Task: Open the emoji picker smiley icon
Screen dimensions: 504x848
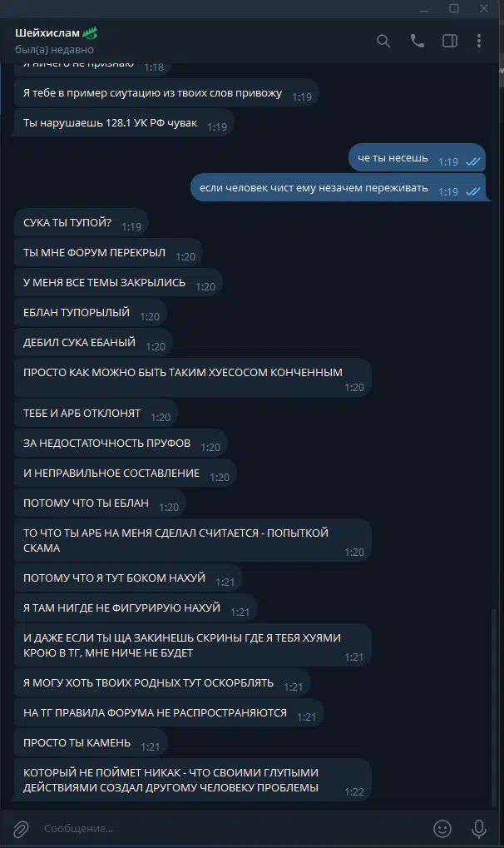Action: (442, 828)
